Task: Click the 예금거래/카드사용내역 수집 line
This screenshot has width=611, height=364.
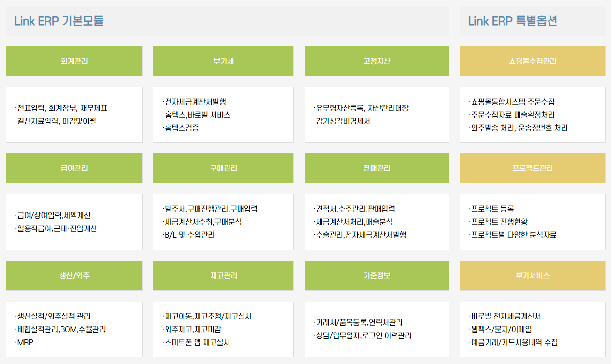Action: (x=513, y=342)
